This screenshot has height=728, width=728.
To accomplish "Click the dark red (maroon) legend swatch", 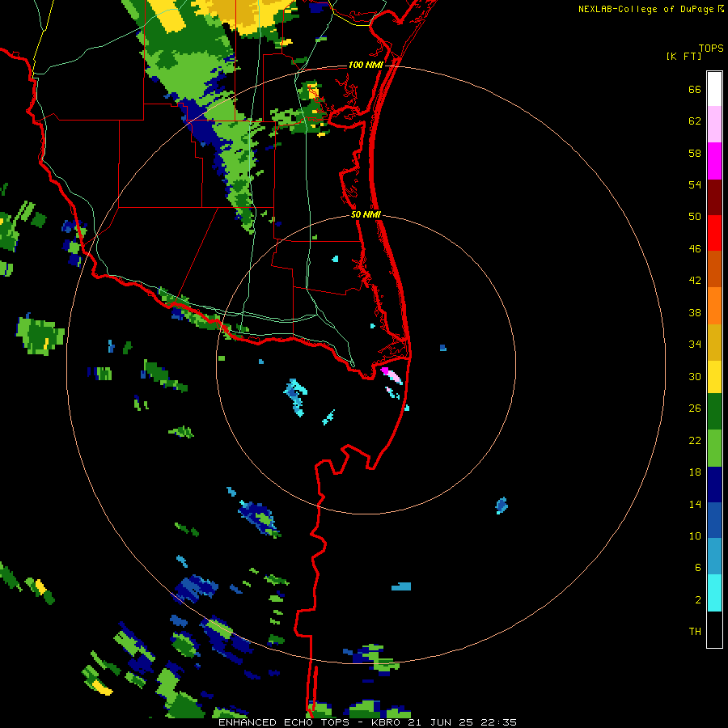I will pos(714,197).
